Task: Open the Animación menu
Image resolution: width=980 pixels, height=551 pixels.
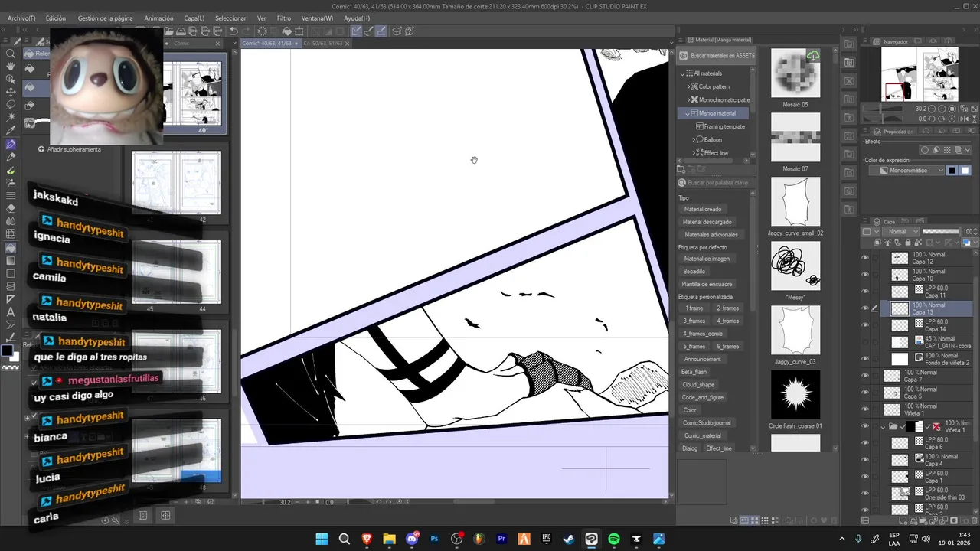Action: (x=158, y=18)
